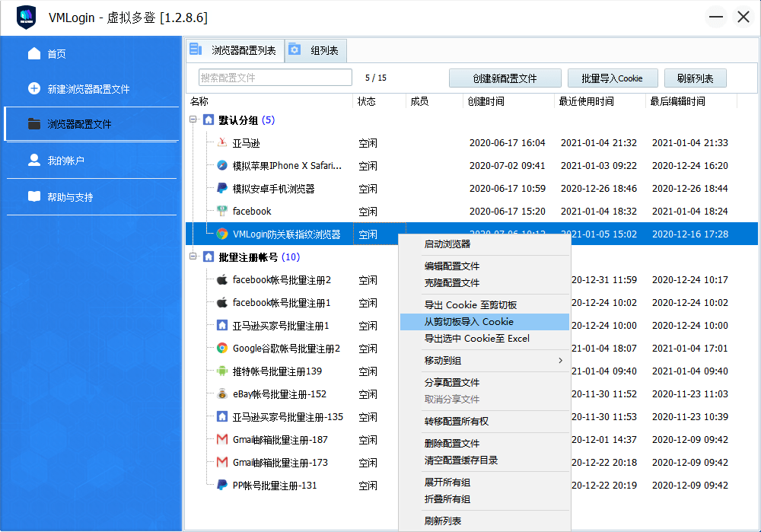Click the 亚马逊 profile icon
This screenshot has width=761, height=532.
pos(221,142)
